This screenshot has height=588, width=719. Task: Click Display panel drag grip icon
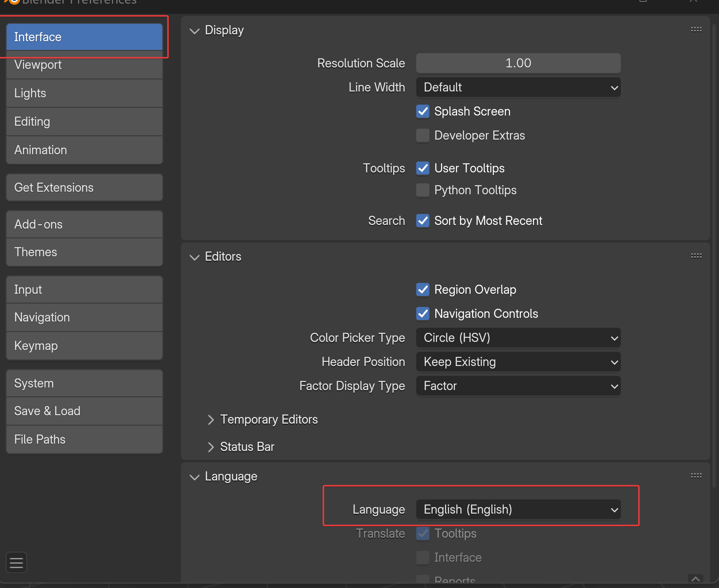(696, 30)
